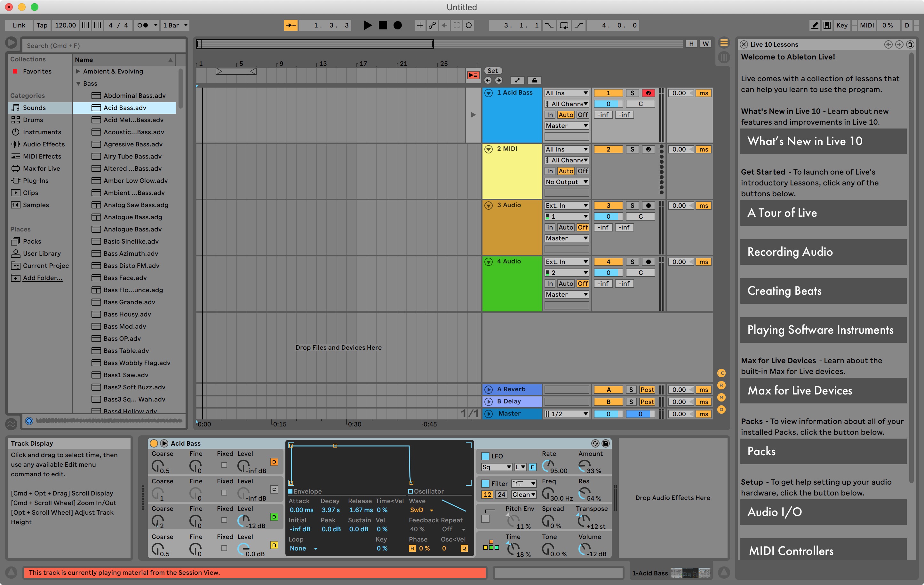
Task: Open Master output 1/2 dropdown
Action: [566, 414]
